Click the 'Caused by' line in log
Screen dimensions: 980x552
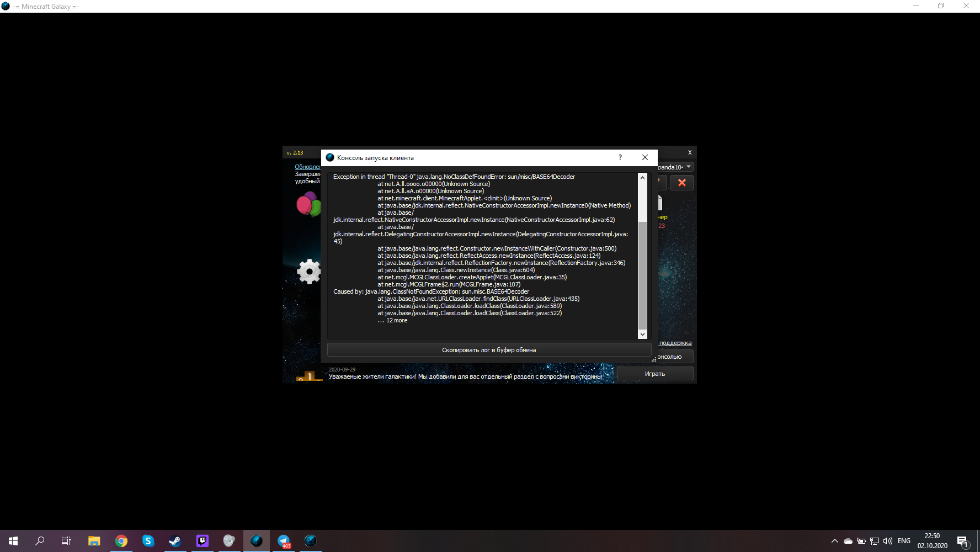click(431, 291)
